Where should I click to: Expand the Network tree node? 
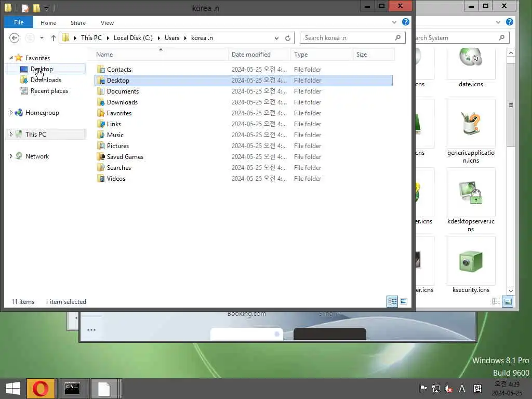click(x=11, y=156)
